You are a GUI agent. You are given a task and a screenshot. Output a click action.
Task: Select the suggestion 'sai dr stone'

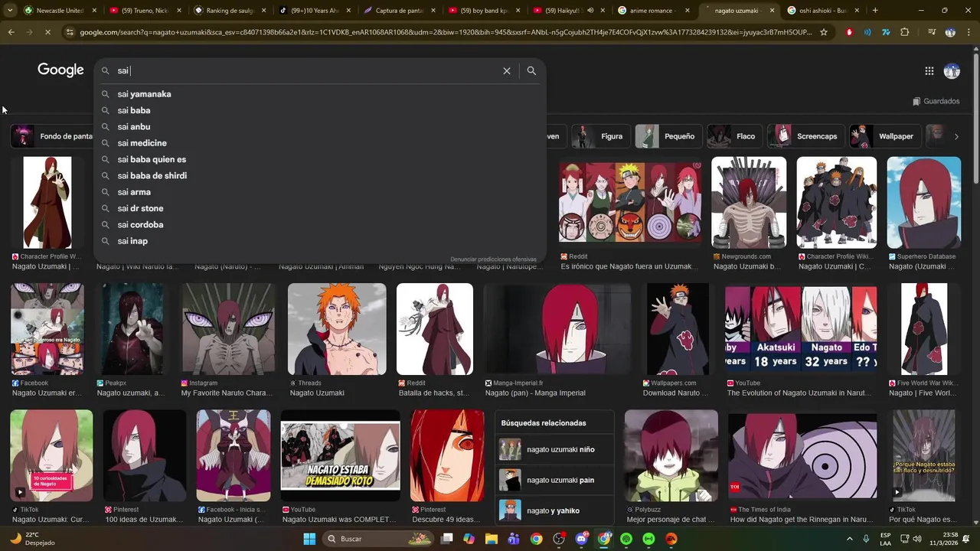point(320,208)
